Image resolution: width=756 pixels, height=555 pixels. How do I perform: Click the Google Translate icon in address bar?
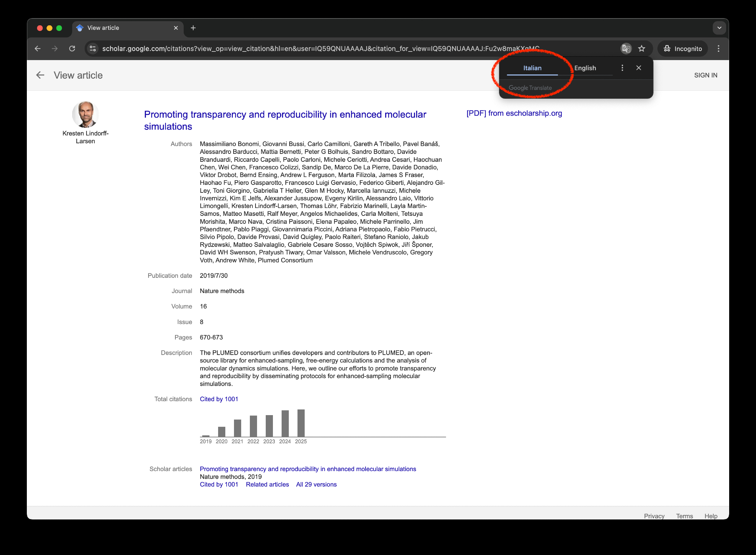click(626, 48)
